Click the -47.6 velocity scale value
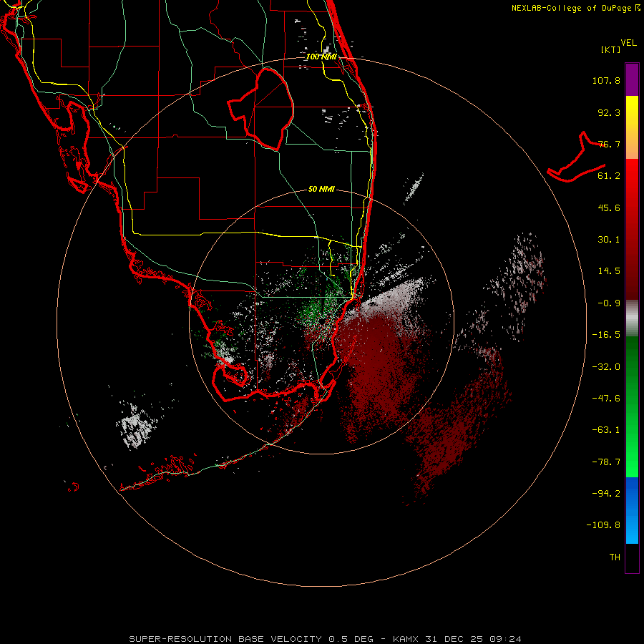Screen dimensions: 644x644 point(606,399)
